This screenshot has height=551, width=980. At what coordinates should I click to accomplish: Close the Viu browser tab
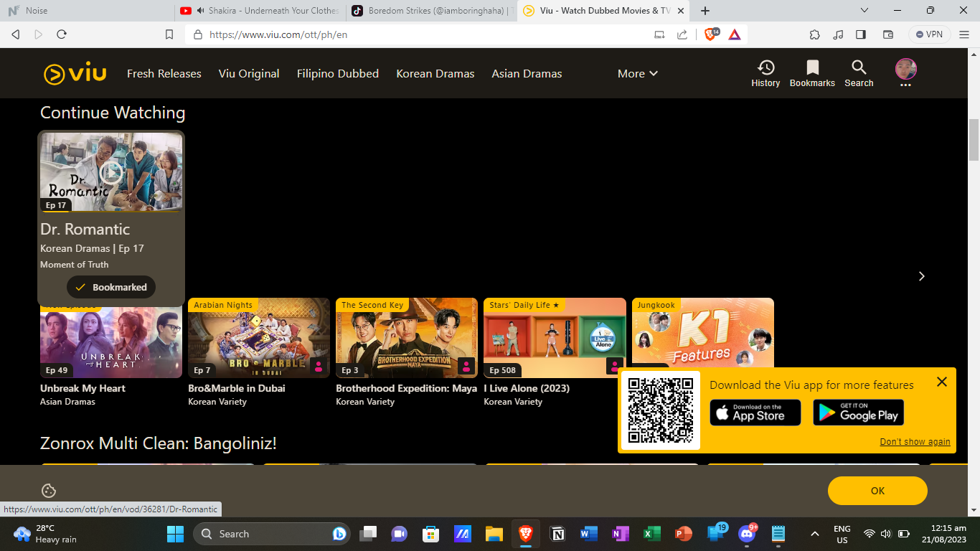(681, 11)
